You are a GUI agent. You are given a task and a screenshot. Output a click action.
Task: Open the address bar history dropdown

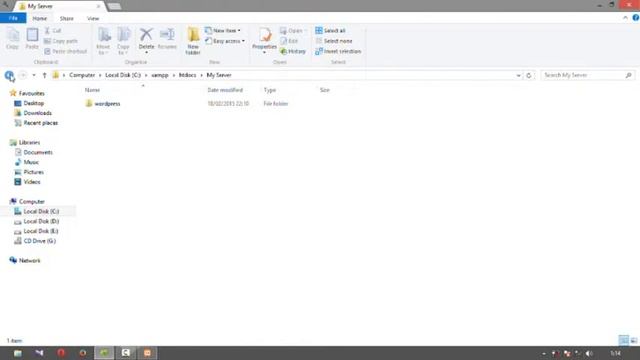518,76
